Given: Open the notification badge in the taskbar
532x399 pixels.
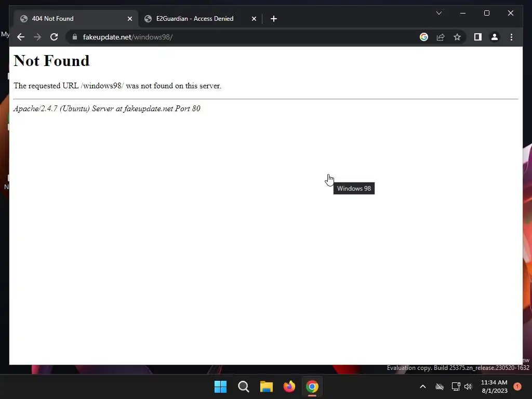Looking at the screenshot, I should tap(517, 387).
